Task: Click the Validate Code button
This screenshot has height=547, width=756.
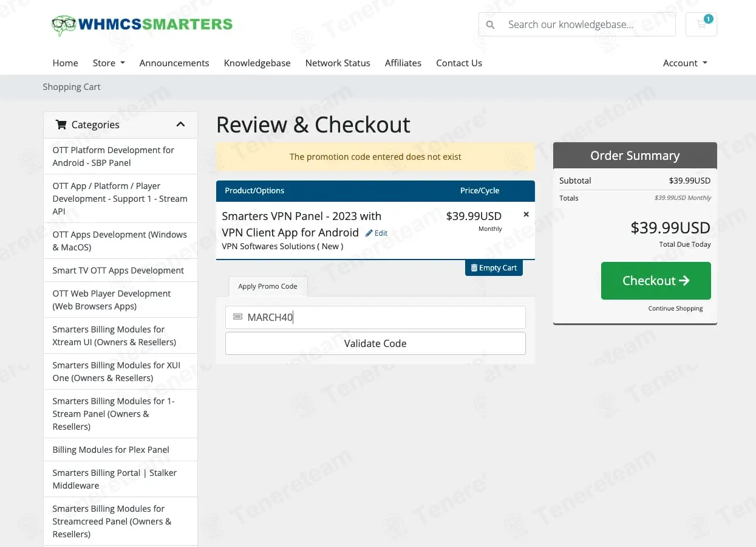Action: coord(375,343)
